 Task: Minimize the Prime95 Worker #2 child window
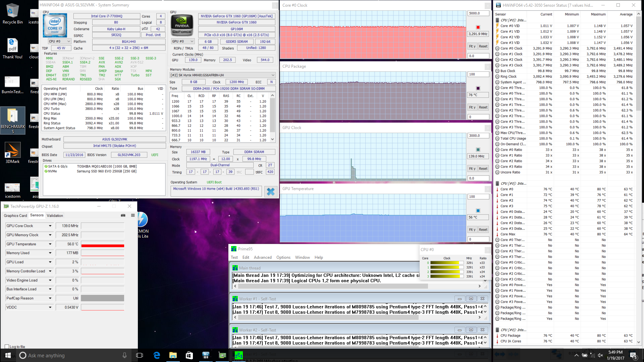click(460, 330)
